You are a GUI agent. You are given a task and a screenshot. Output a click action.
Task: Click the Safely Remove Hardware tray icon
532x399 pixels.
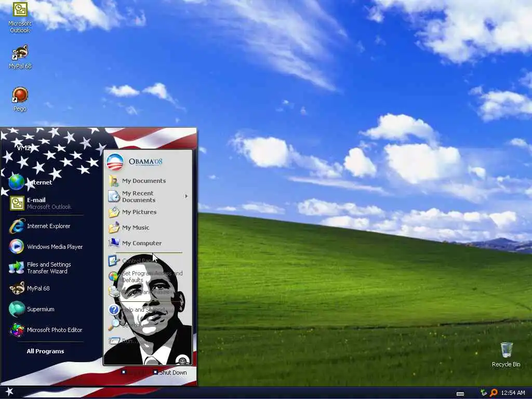click(484, 393)
